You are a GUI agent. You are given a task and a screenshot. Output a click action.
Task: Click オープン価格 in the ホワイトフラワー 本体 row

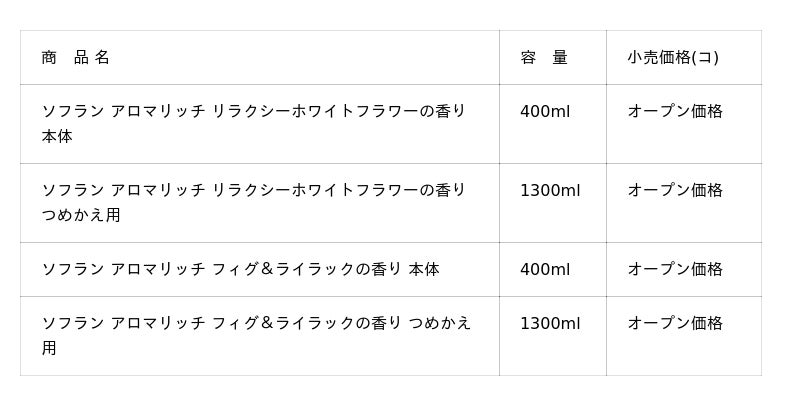(x=675, y=111)
